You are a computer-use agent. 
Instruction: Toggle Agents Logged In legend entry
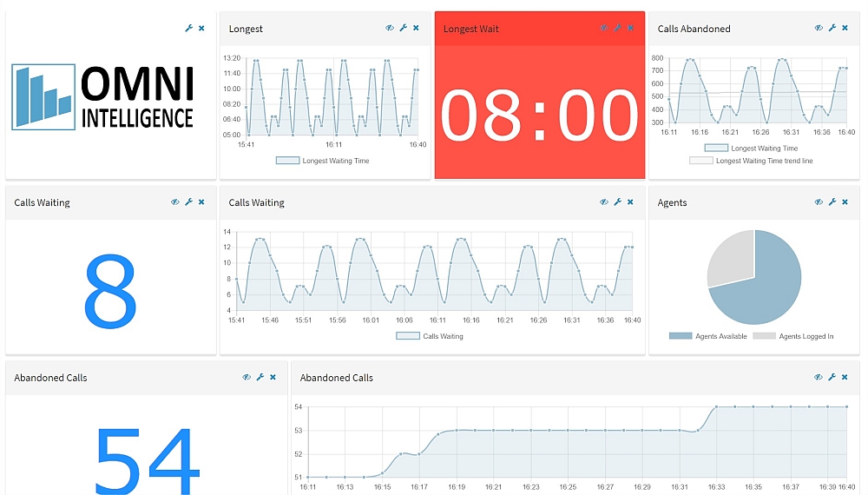(793, 336)
